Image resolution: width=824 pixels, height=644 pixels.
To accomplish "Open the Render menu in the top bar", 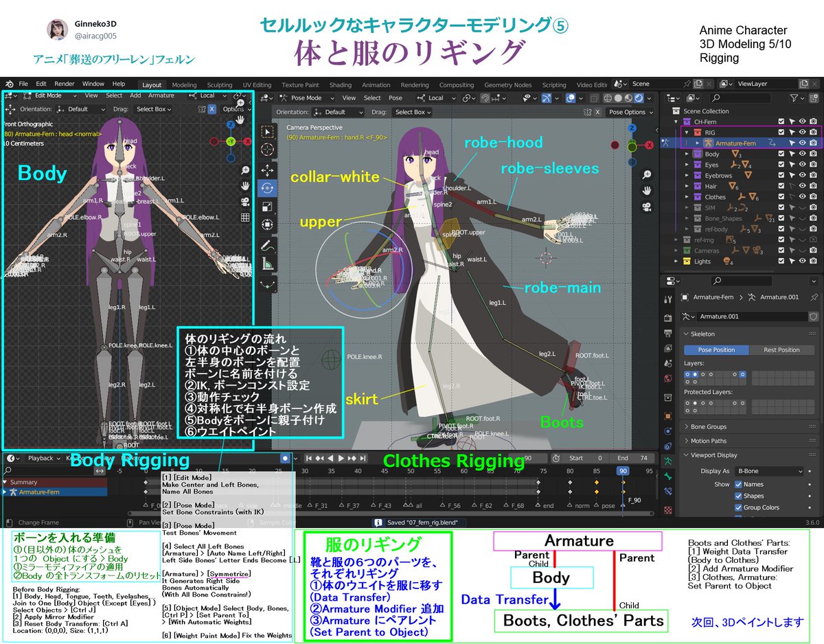I will click(x=65, y=84).
